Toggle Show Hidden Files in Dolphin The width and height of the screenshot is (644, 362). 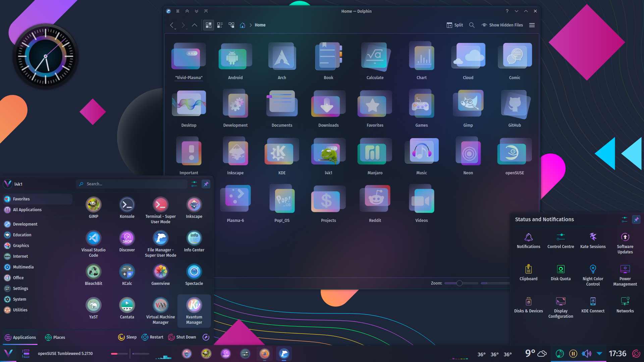(x=502, y=25)
